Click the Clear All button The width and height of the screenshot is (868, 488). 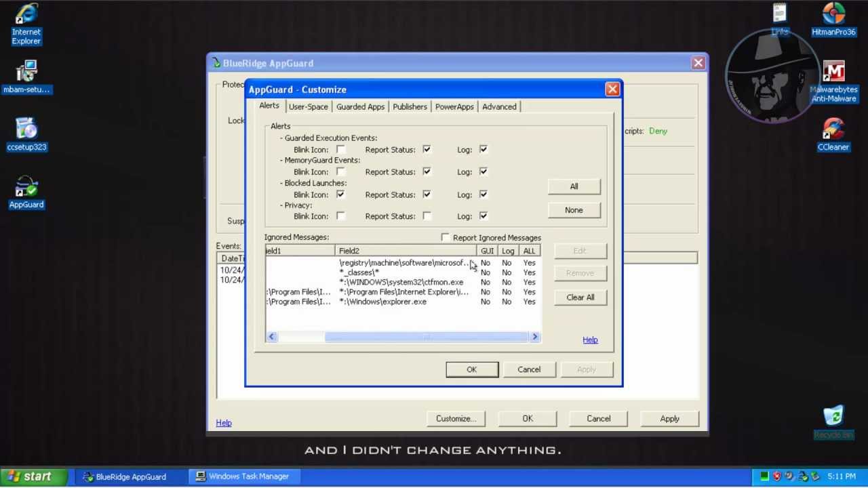pos(580,298)
